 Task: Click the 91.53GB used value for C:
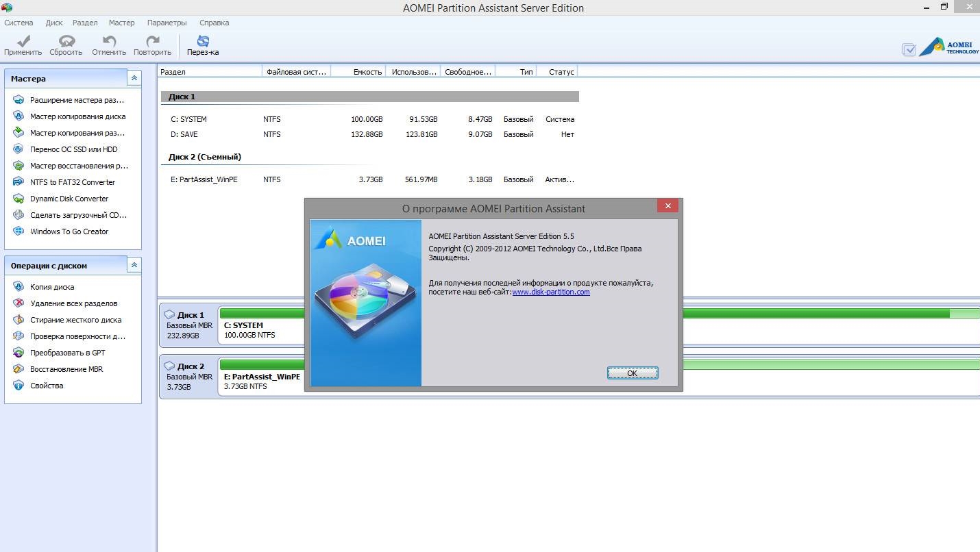(423, 119)
